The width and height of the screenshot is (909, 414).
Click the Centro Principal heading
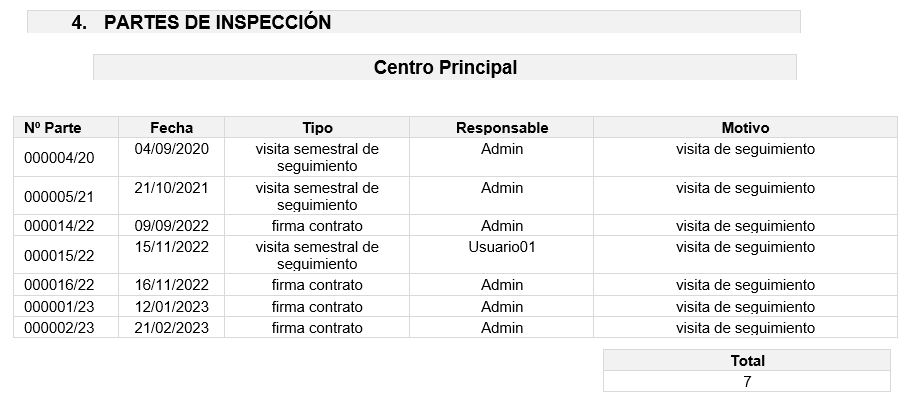(445, 68)
